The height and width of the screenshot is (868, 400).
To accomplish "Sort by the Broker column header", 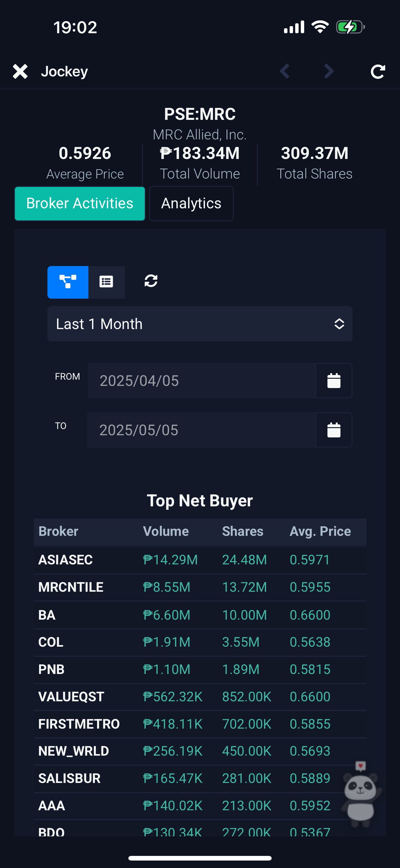I will [x=58, y=531].
